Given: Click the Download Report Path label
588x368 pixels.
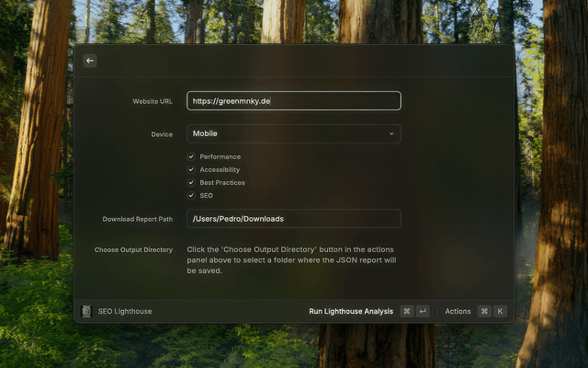Looking at the screenshot, I should [137, 219].
